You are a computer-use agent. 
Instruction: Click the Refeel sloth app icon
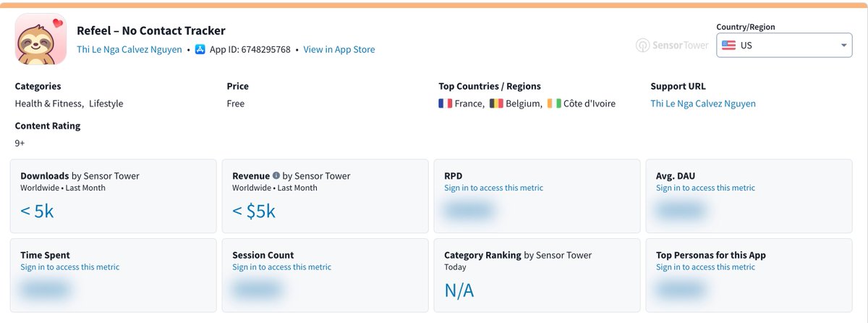[41, 39]
